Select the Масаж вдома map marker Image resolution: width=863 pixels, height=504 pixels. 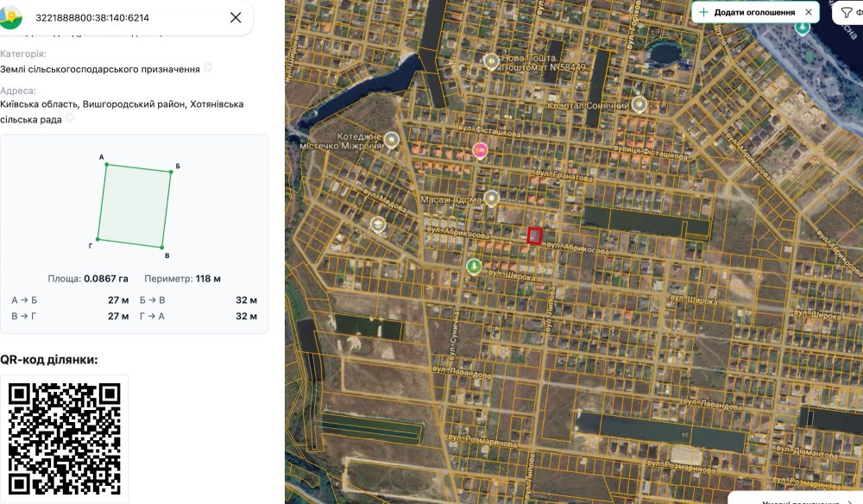pyautogui.click(x=491, y=198)
